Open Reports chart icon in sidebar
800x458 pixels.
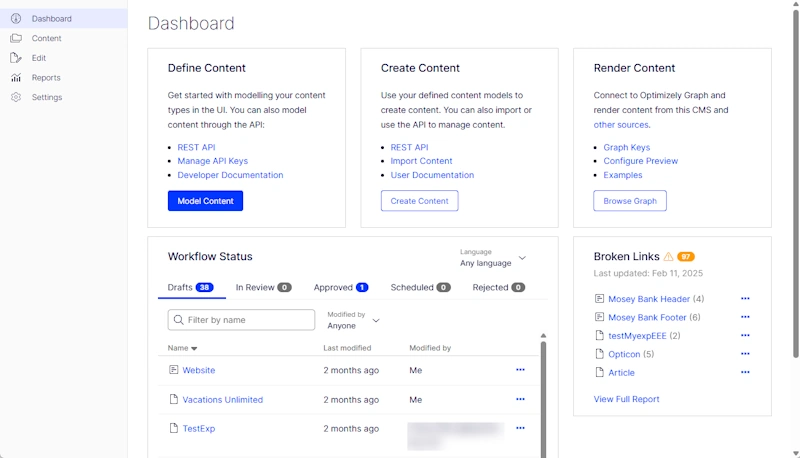click(16, 77)
